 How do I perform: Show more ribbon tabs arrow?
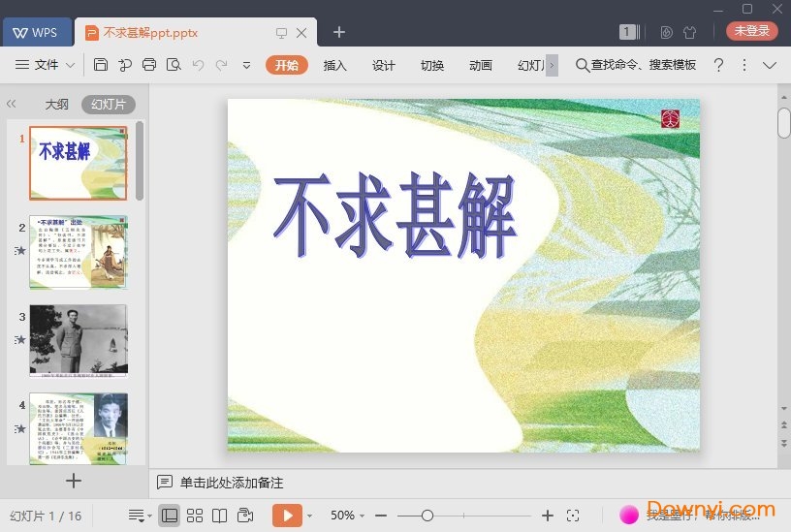(552, 65)
